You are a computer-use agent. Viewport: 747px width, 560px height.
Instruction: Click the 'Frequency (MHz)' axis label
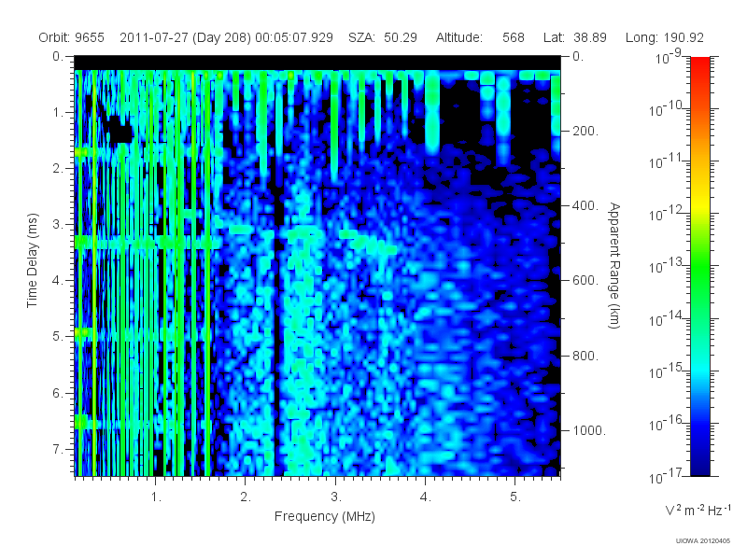pos(325,516)
